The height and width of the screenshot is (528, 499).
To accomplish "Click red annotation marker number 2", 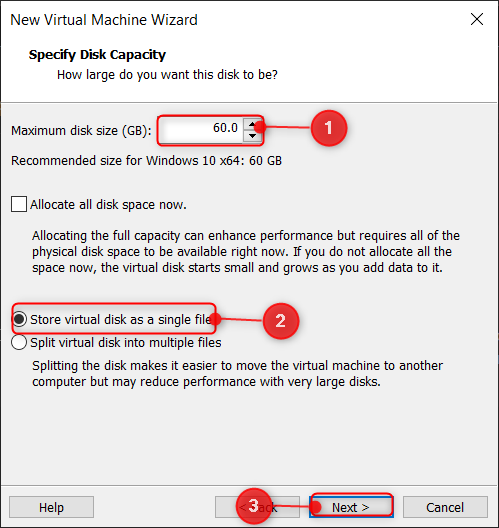I will tap(281, 321).
